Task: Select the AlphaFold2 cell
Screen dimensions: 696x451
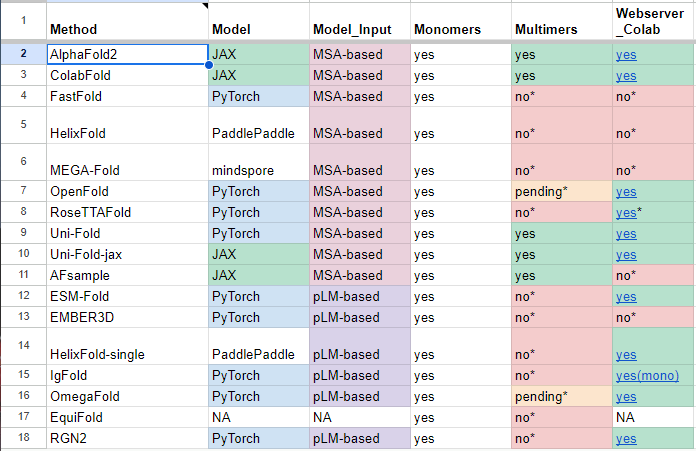Action: [127, 54]
